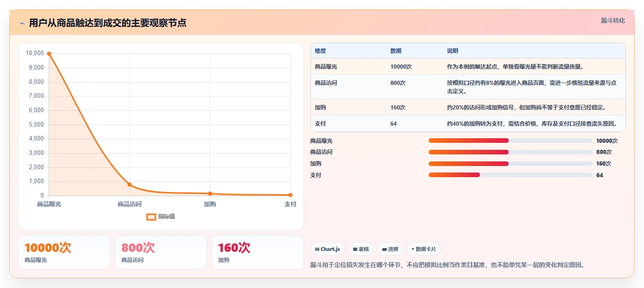Click the 64 value in table
Screen dimensions: 644x288
coord(393,124)
